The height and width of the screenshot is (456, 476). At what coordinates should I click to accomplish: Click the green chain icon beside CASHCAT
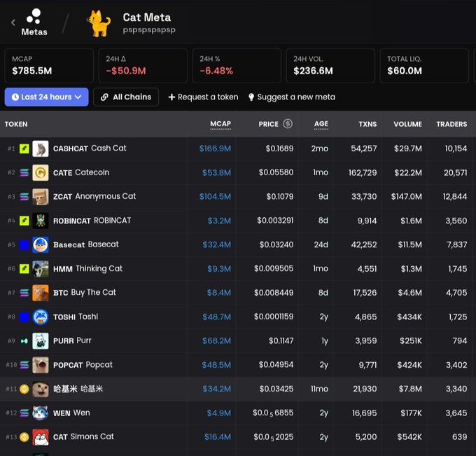[24, 148]
